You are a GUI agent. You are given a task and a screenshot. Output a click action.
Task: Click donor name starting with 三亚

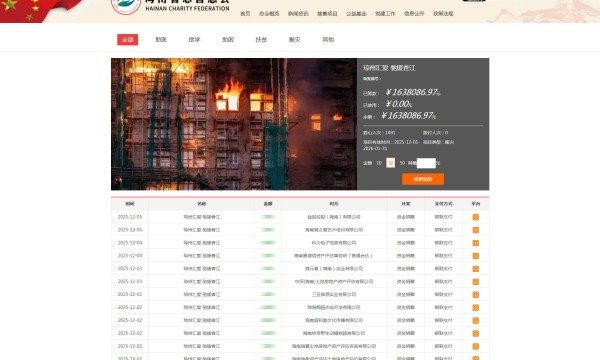(334, 295)
